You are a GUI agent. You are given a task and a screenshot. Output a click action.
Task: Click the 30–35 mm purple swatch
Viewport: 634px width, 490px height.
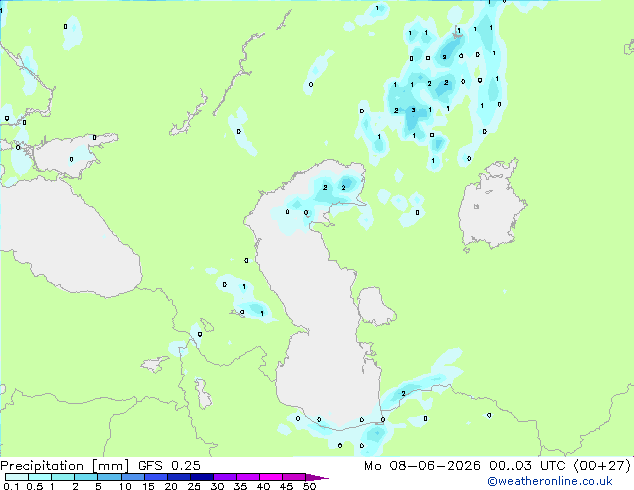pyautogui.click(x=225, y=477)
